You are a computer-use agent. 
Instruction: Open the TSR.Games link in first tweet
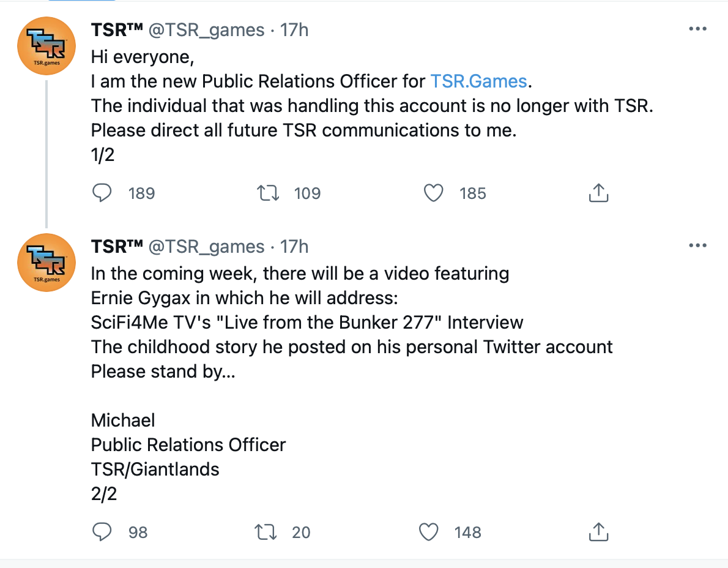pos(478,81)
